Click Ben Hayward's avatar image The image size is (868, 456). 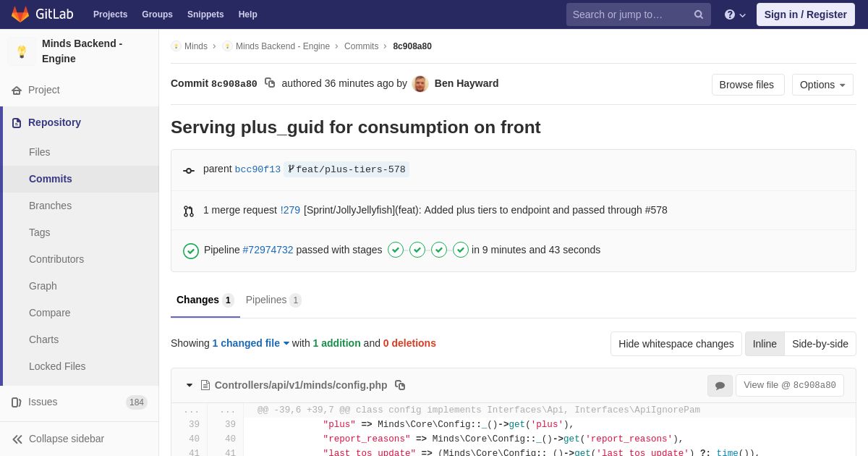click(420, 84)
